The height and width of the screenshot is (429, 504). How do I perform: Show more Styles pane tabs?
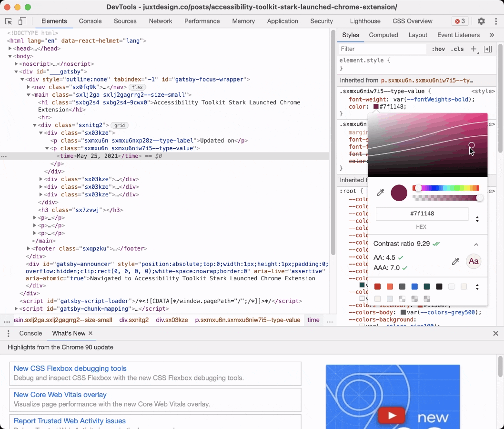click(x=492, y=35)
